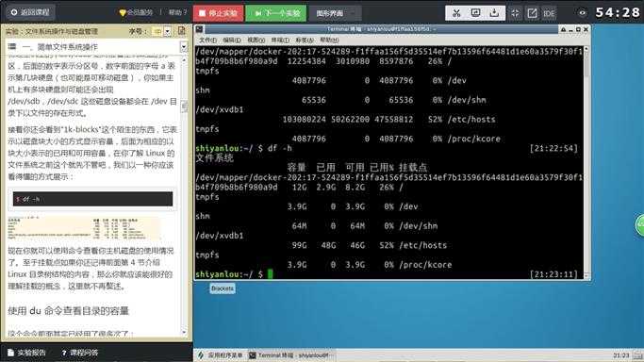Click the tutorial panel vertical scrollbar
644x362 pixels.
pyautogui.click(x=185, y=196)
